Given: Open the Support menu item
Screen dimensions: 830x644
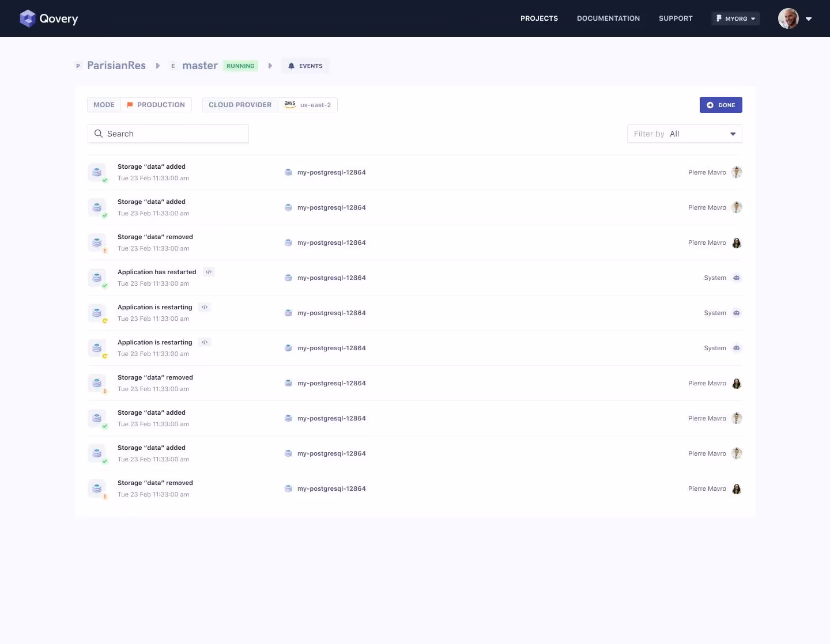Looking at the screenshot, I should tap(676, 18).
